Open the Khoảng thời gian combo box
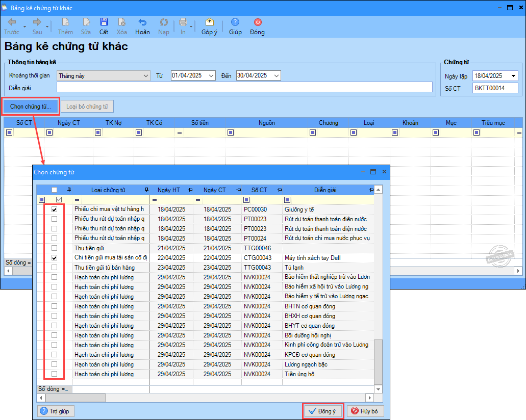526x420 pixels. tap(104, 76)
